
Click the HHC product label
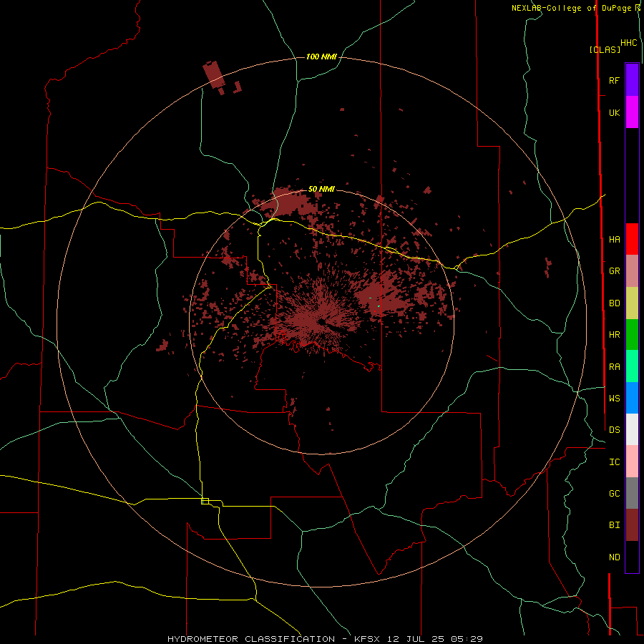(x=629, y=43)
